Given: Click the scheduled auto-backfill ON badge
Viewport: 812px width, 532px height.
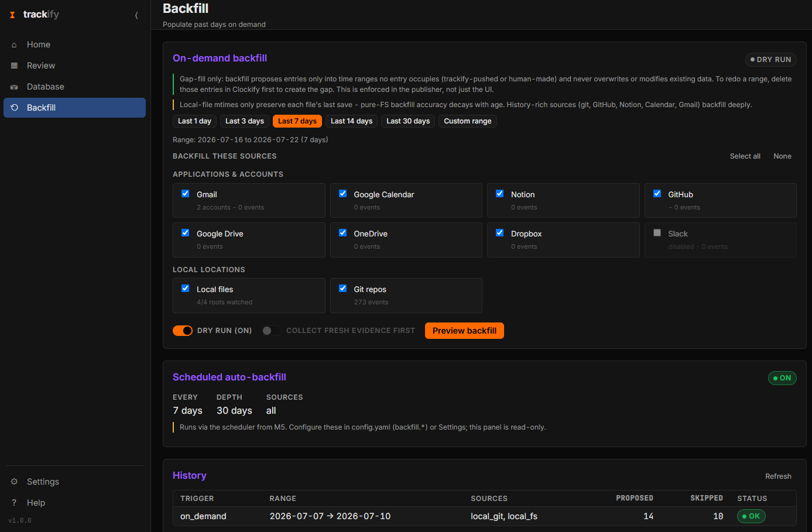Looking at the screenshot, I should pos(782,378).
